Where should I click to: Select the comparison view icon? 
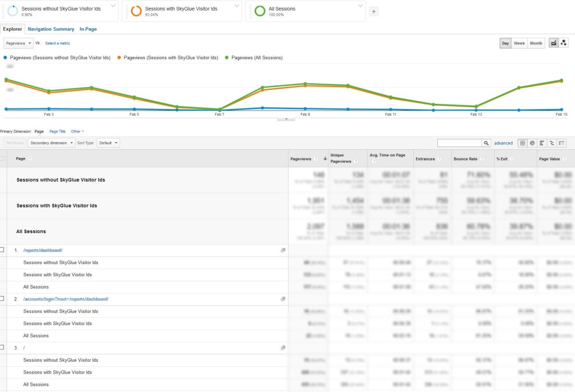click(551, 143)
